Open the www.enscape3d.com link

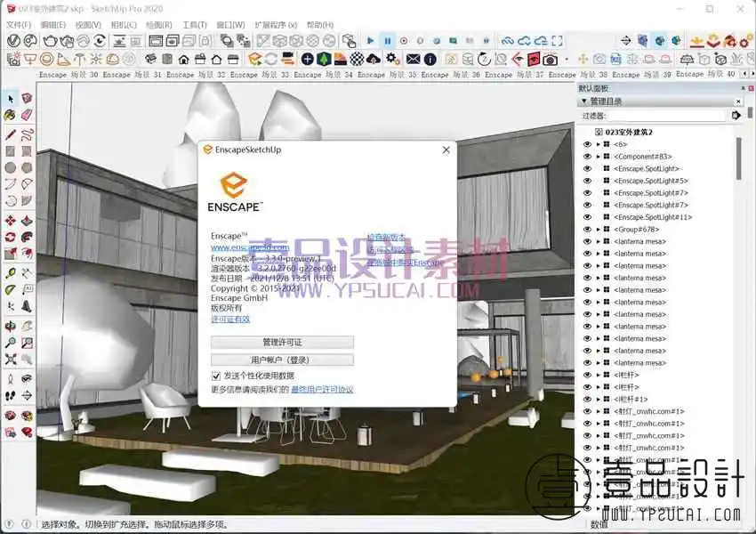[250, 247]
